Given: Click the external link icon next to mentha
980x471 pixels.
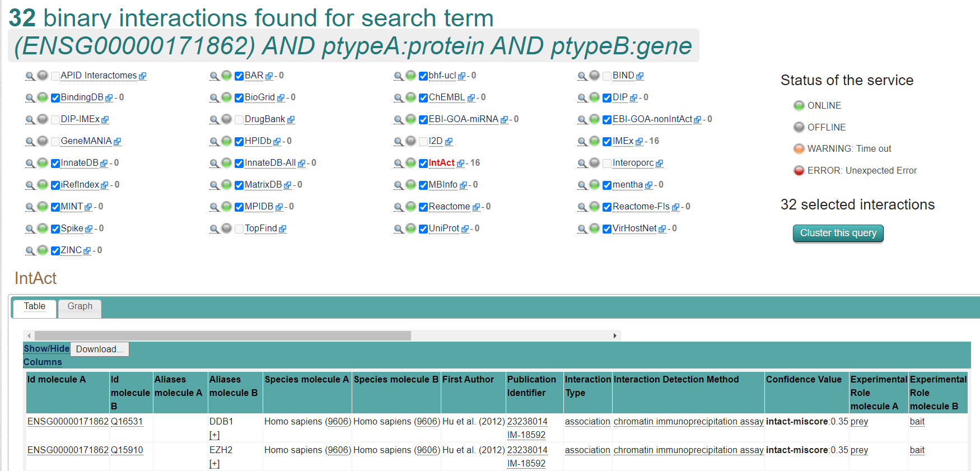Looking at the screenshot, I should (x=648, y=185).
